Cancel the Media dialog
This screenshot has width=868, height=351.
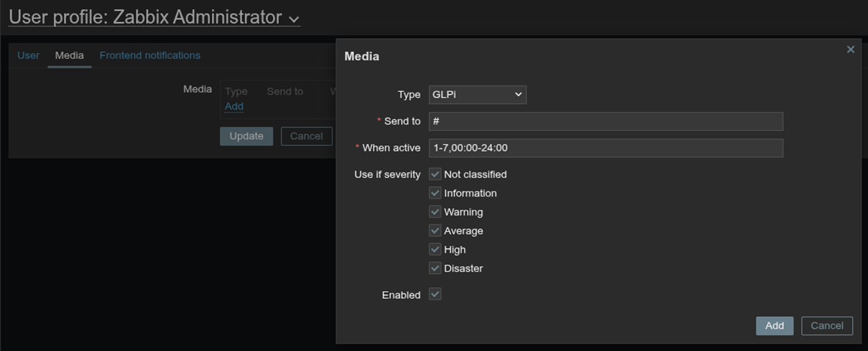tap(826, 326)
